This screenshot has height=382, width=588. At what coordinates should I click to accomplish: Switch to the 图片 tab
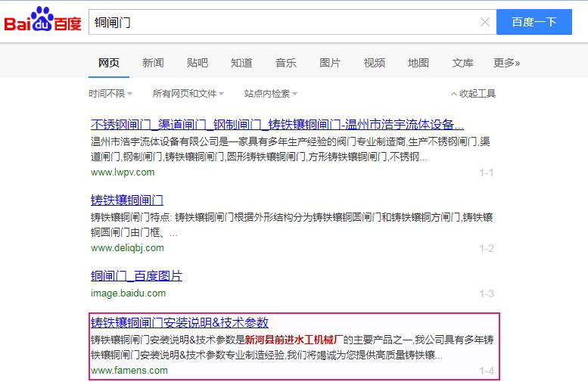click(330, 63)
